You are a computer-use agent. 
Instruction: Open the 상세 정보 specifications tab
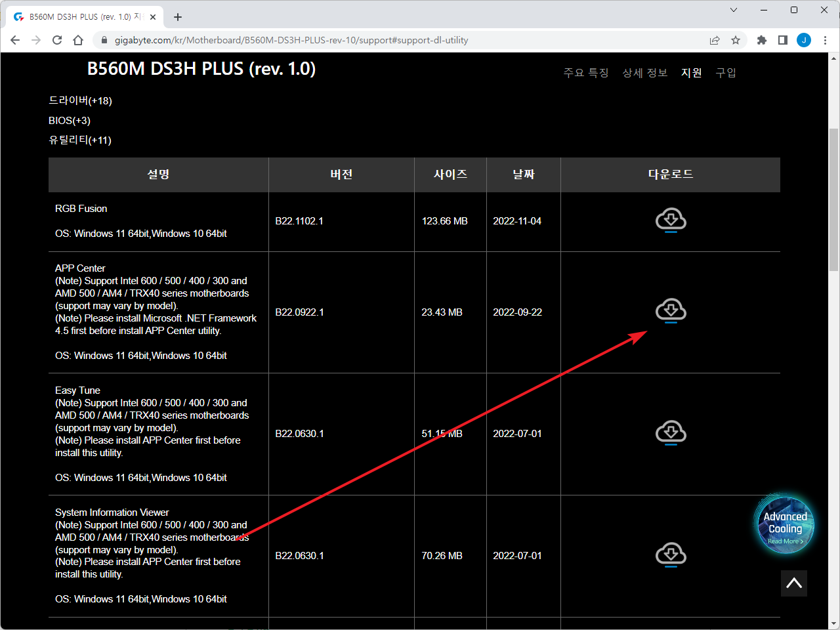tap(645, 73)
